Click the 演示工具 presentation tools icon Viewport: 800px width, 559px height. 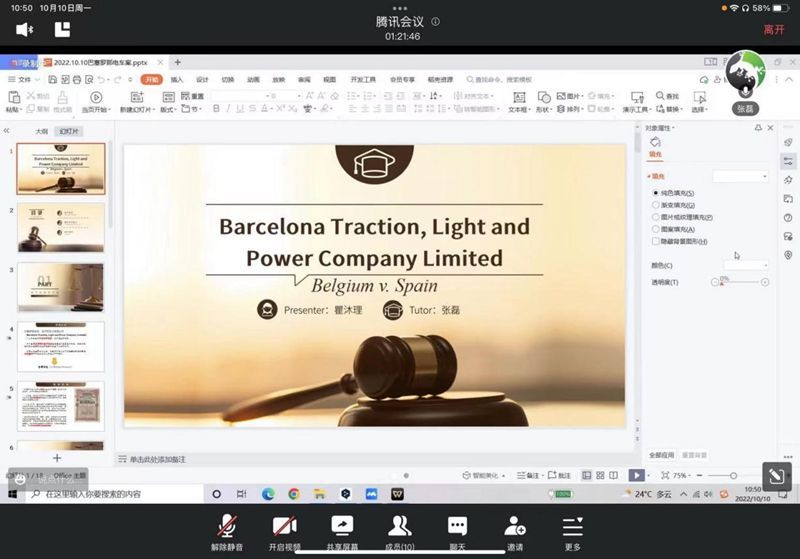coord(637,97)
